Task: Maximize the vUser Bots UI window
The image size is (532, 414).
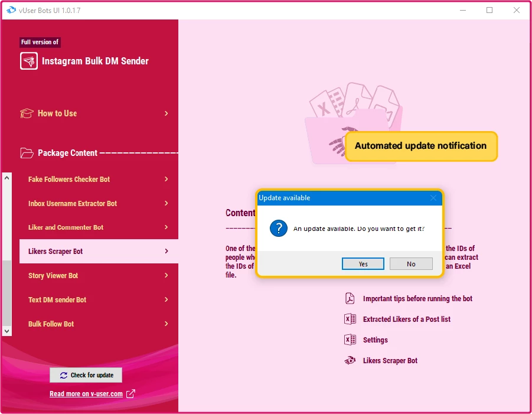Action: coord(489,10)
